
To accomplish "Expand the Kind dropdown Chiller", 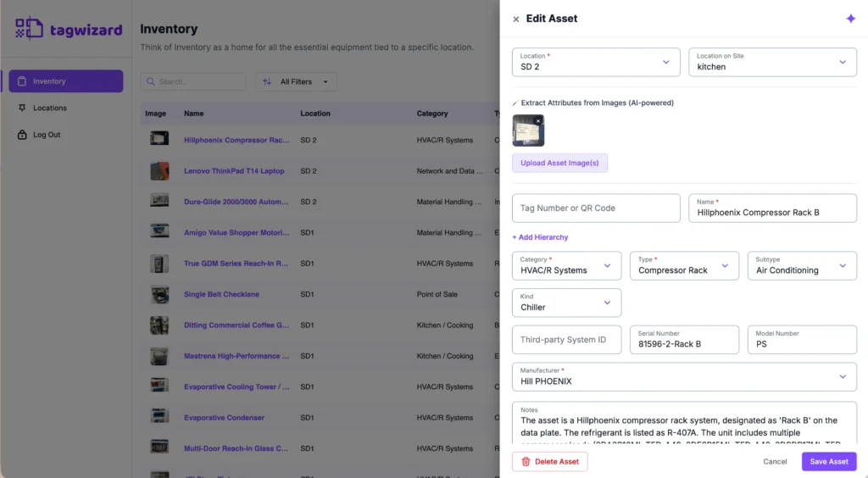I will point(566,303).
